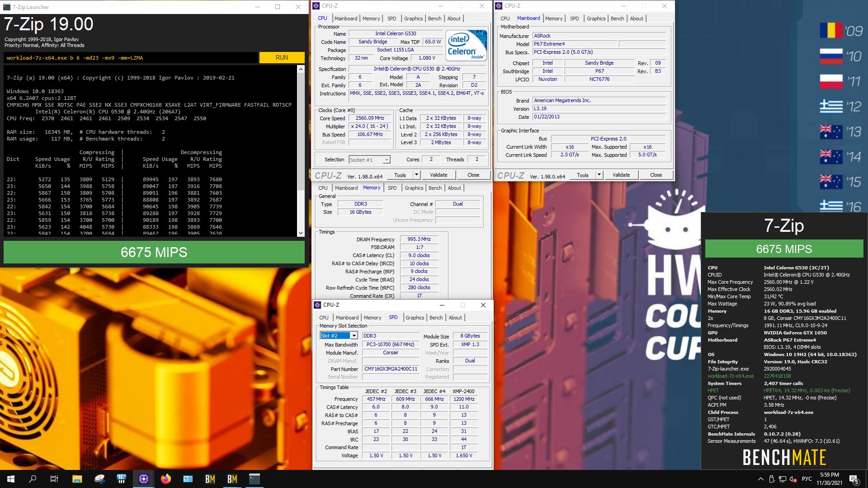Click the DRAM Frequency value '995.3 MHz'
The width and height of the screenshot is (868, 488).
419,239
